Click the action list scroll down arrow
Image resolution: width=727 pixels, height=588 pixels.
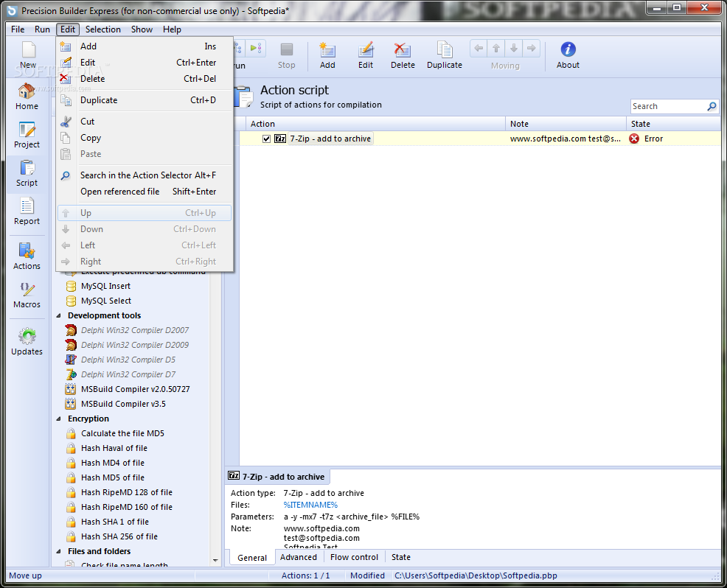pos(215,560)
